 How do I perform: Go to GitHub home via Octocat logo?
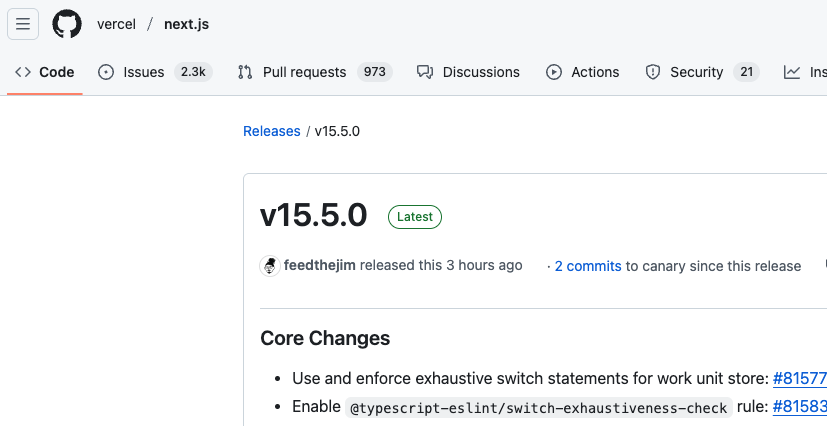(67, 24)
